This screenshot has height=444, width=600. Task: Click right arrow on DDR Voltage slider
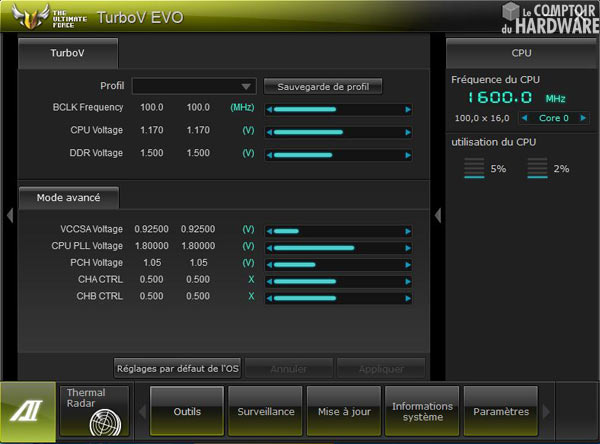point(408,154)
